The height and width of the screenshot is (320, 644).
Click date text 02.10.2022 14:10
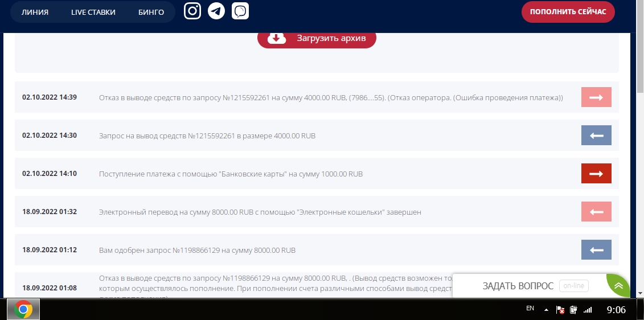[x=50, y=173]
